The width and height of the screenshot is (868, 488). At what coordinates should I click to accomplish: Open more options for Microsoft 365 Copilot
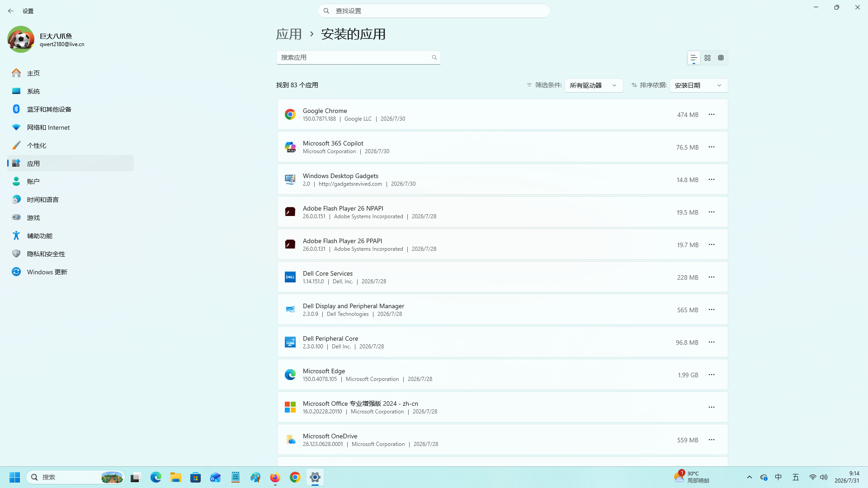click(712, 147)
